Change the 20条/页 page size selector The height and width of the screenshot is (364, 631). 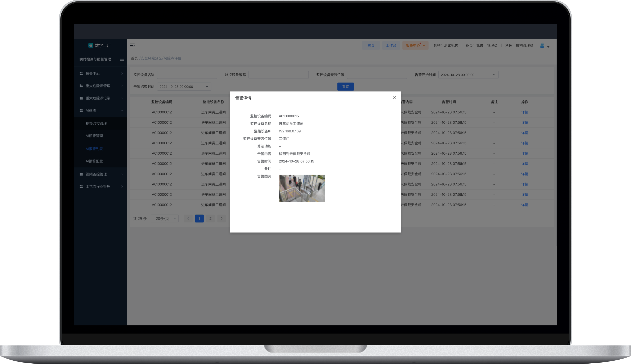[x=165, y=218]
